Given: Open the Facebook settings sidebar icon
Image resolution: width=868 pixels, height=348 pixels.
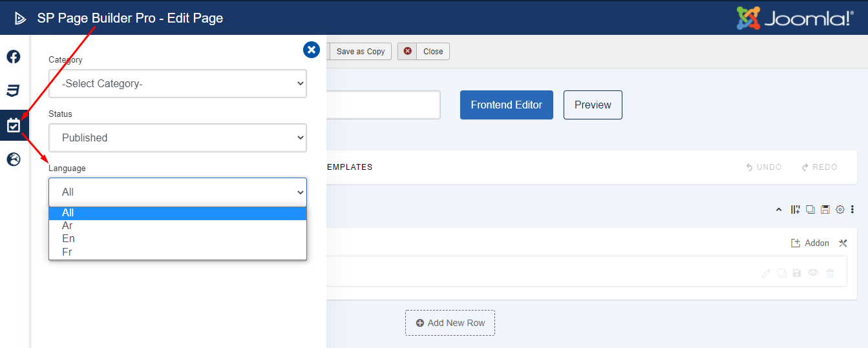Looking at the screenshot, I should [14, 57].
